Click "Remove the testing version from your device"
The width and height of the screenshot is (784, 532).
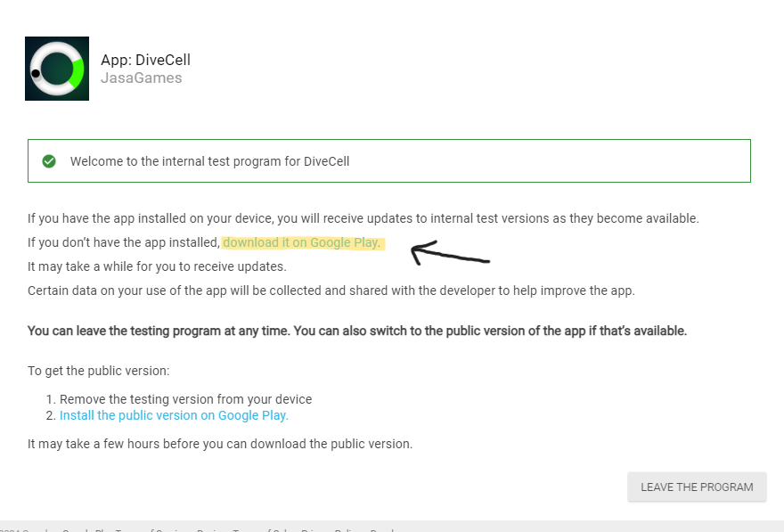pos(185,399)
